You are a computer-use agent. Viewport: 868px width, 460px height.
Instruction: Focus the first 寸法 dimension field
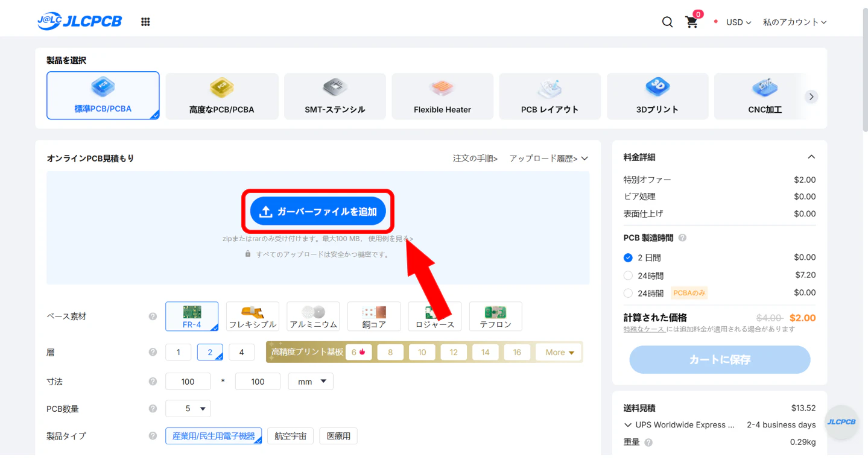(x=188, y=381)
